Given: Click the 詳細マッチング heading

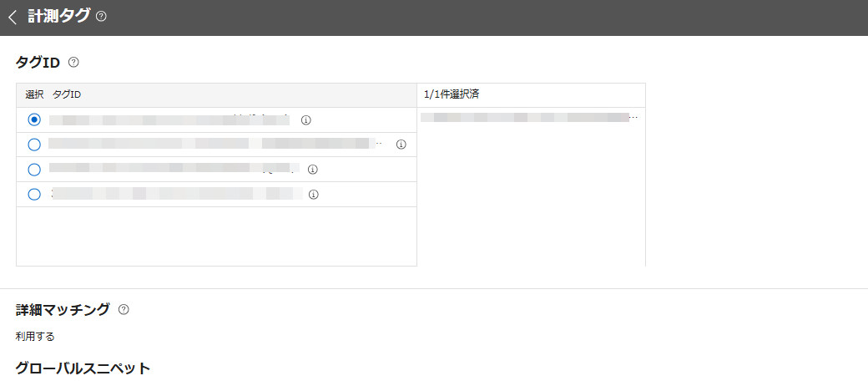Looking at the screenshot, I should 63,309.
